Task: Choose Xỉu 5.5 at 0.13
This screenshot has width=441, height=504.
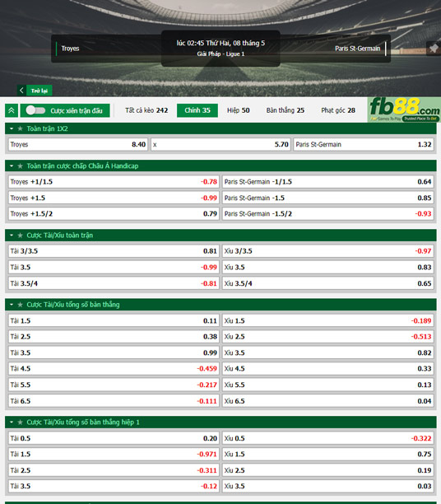Action: [327, 385]
